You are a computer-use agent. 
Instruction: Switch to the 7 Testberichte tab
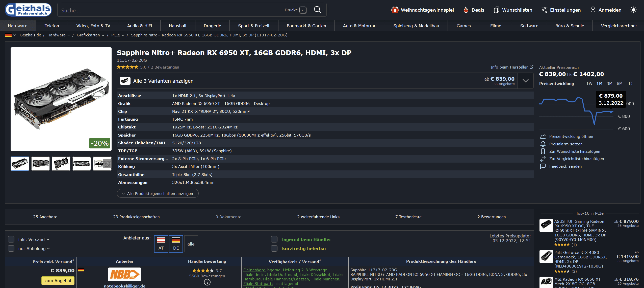point(408,217)
